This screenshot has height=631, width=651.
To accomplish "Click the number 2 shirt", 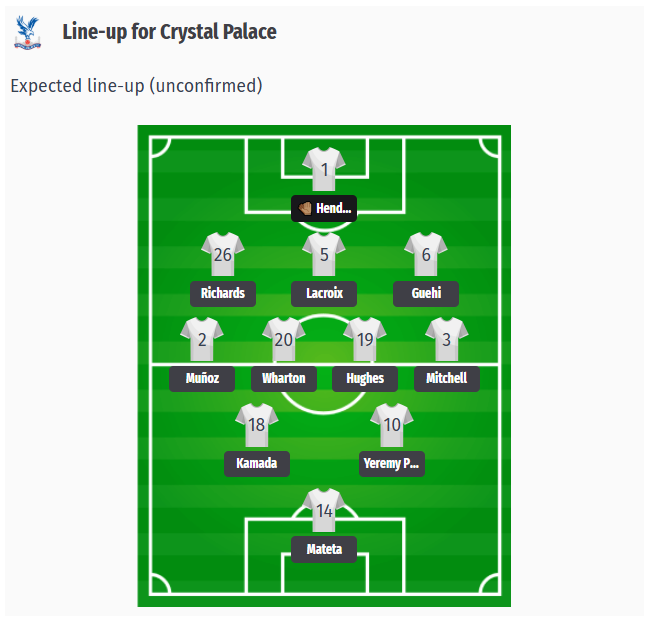I will [202, 339].
